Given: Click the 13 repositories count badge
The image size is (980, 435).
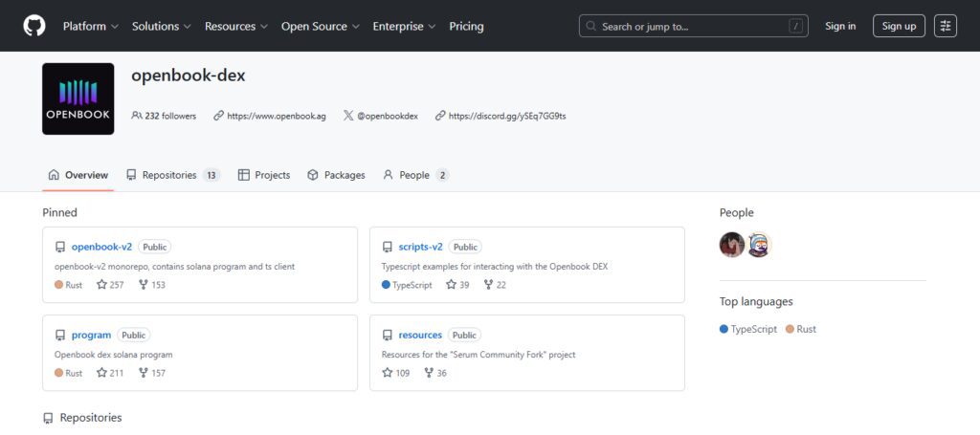Looking at the screenshot, I should tap(212, 175).
